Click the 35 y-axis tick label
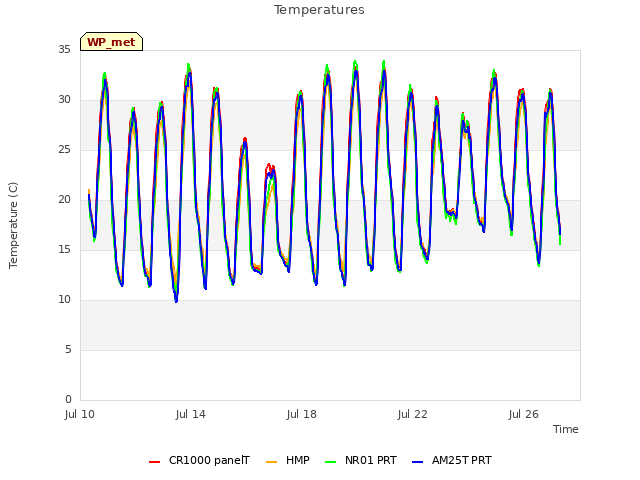640x480 pixels. coord(64,50)
